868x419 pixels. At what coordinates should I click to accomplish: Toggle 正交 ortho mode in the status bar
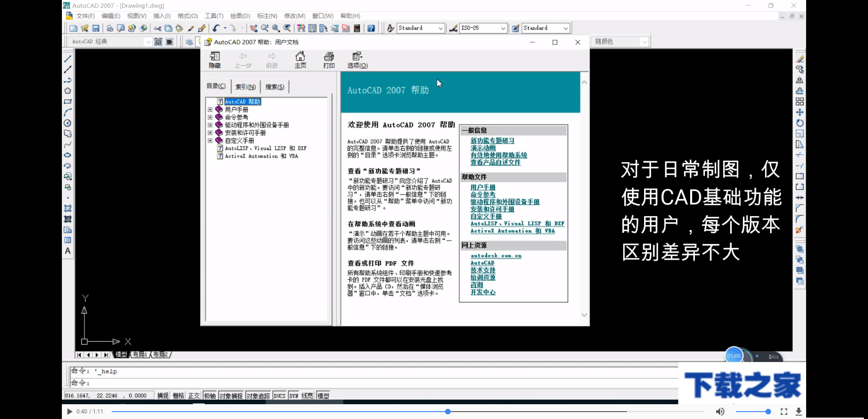(194, 395)
